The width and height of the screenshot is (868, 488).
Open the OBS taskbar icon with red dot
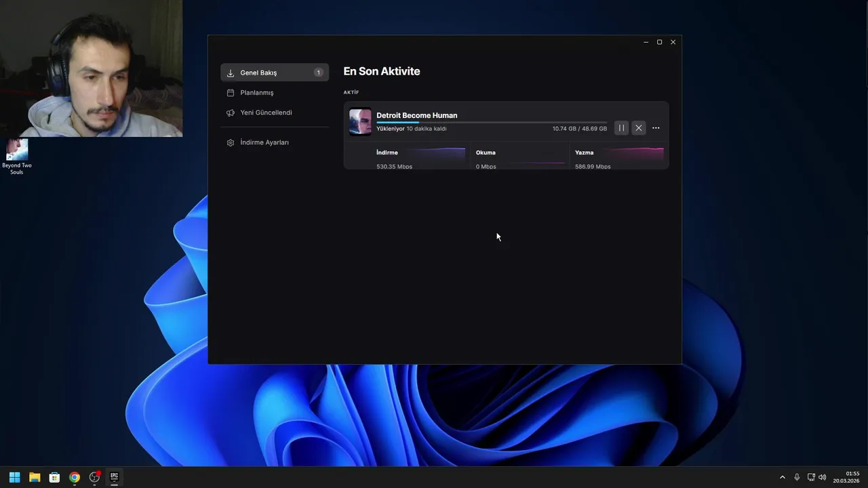(94, 477)
